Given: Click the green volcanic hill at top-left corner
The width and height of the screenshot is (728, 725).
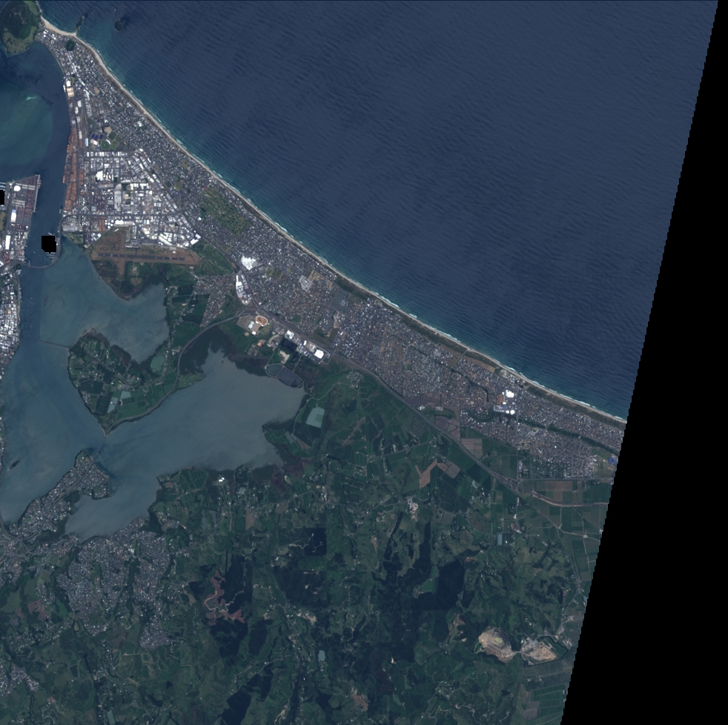Looking at the screenshot, I should coord(20,22).
